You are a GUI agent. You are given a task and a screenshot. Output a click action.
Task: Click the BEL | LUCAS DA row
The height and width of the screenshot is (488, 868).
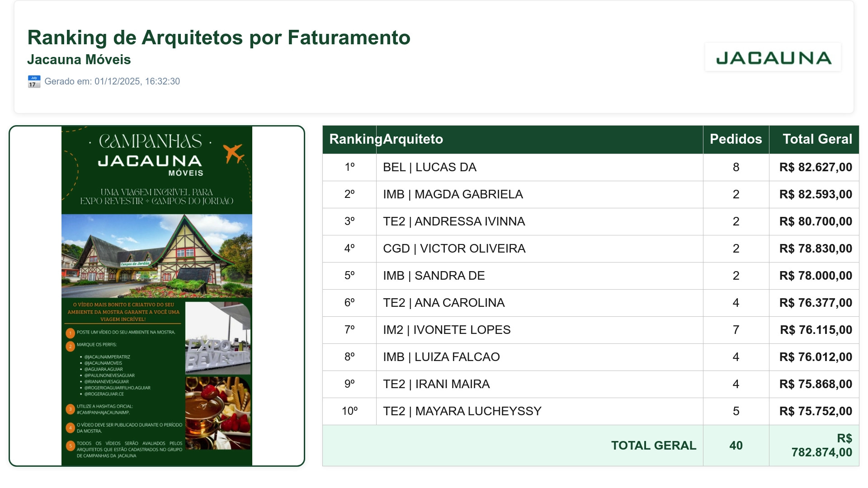(591, 167)
